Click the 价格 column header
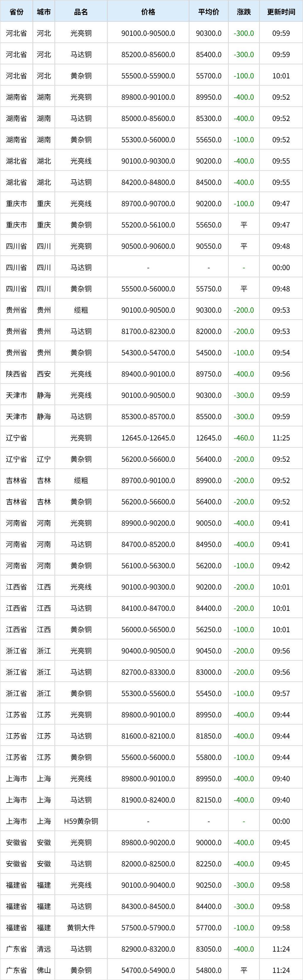This screenshot has width=303, height=980. coord(148,12)
